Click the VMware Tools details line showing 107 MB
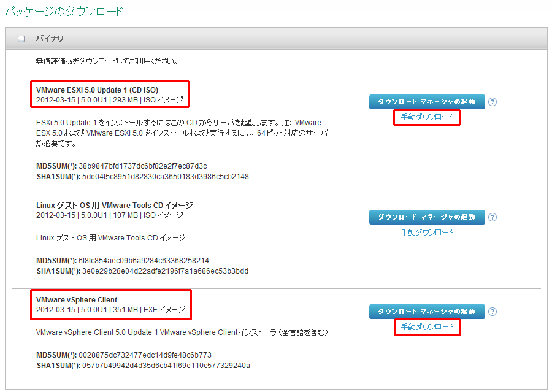This screenshot has height=392, width=552. (x=110, y=215)
